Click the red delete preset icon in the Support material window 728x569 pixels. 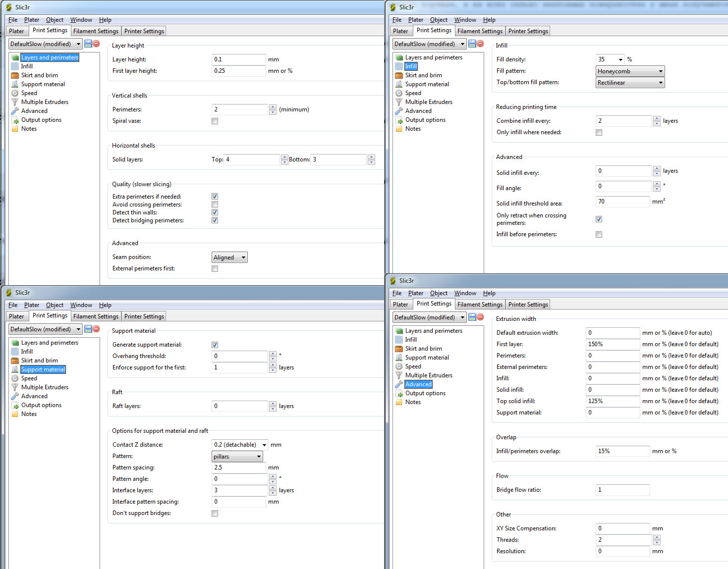click(96, 329)
